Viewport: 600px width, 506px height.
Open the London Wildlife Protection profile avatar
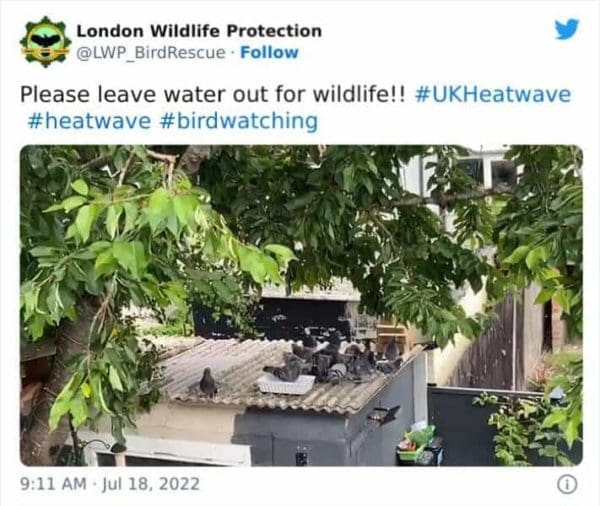point(46,42)
